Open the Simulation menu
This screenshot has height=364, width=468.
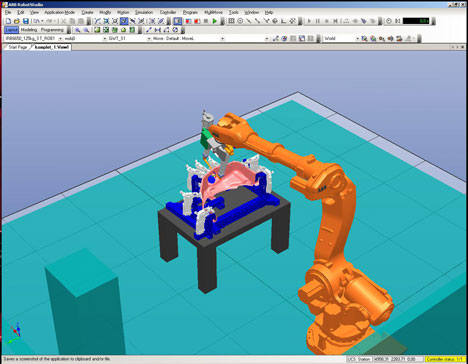pyautogui.click(x=144, y=12)
